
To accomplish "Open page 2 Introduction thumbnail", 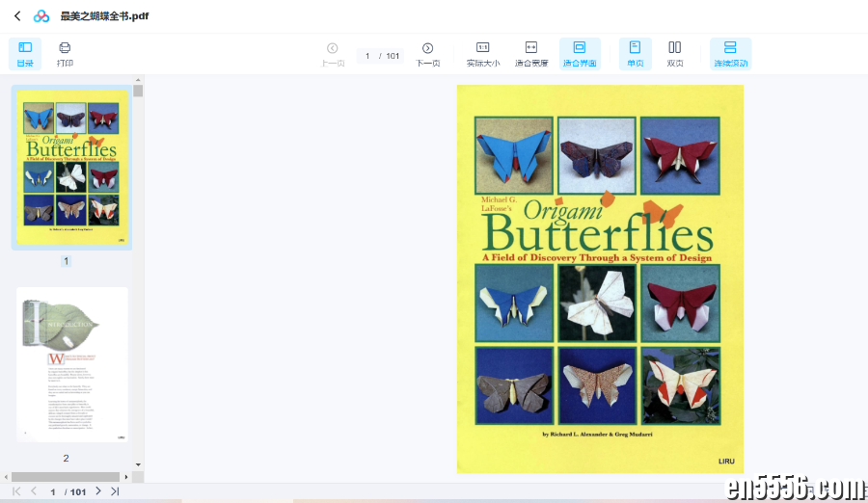I will tap(72, 364).
